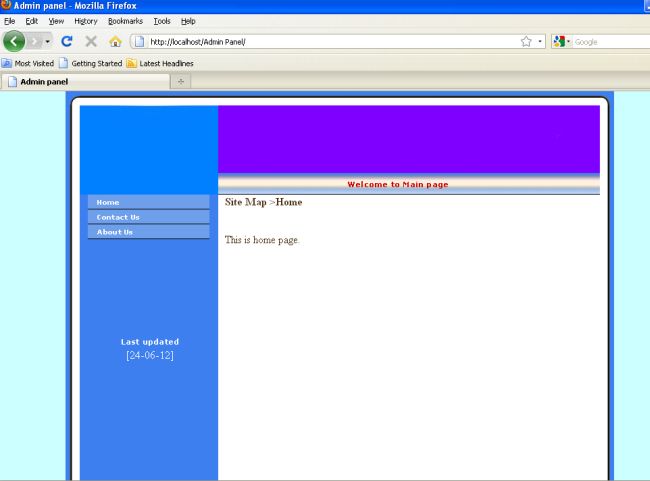Click the Home sidebar link
Viewport: 650px width, 481px height.
148,202
